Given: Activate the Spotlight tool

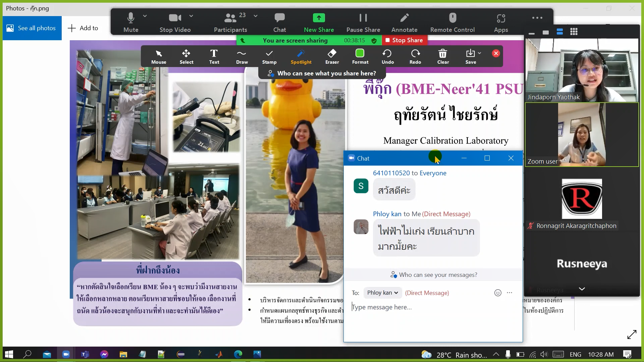Looking at the screenshot, I should click(x=301, y=56).
